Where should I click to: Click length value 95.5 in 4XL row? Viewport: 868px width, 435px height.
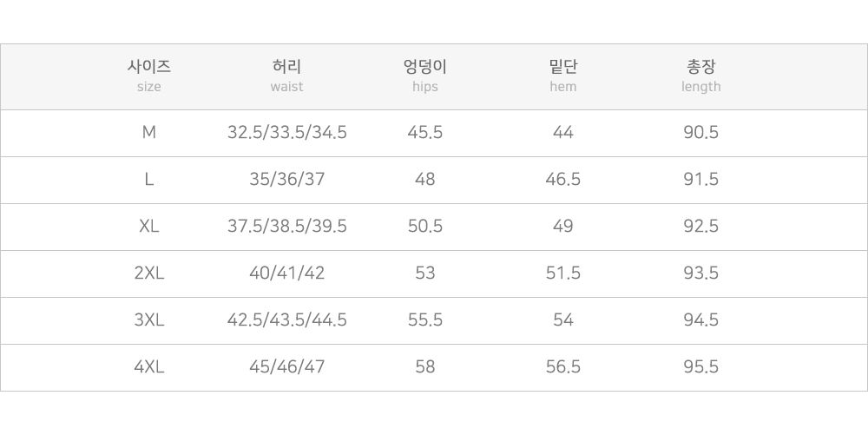tap(700, 366)
